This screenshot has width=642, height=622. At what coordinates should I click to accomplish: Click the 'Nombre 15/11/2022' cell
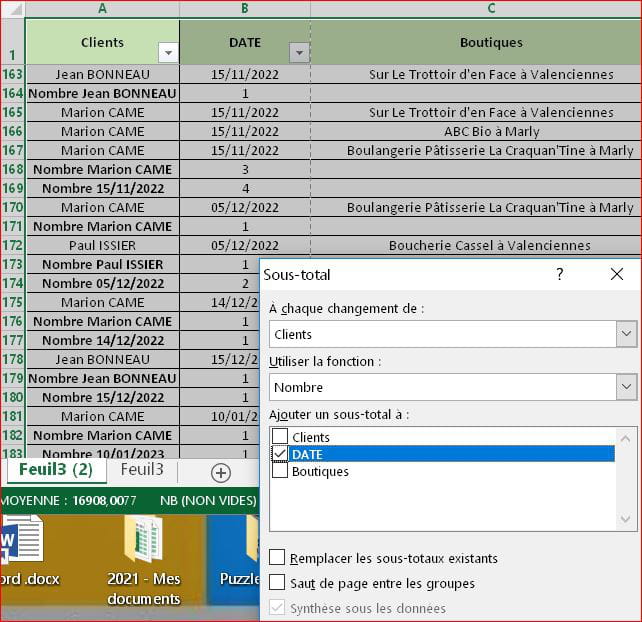[102, 188]
